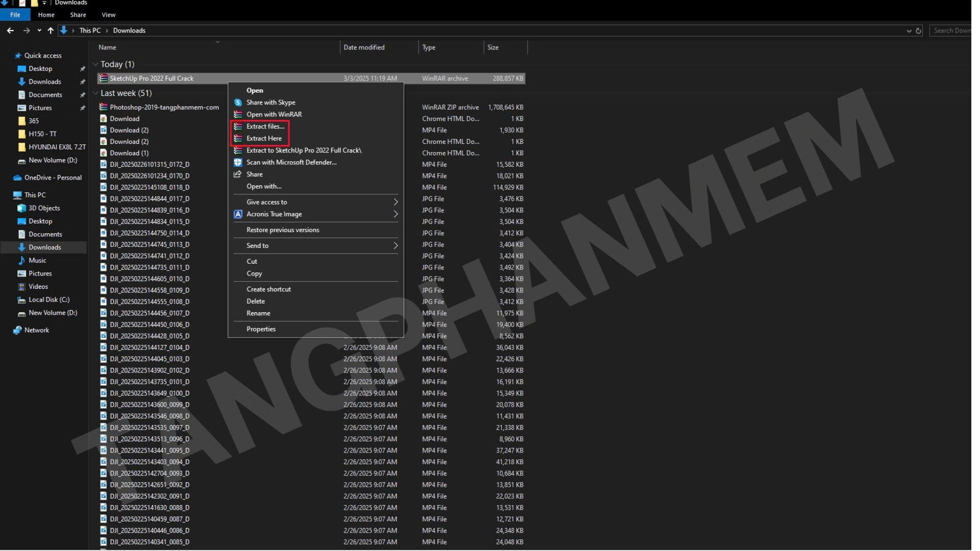Click the Microsoft Defender shield icon
980x551 pixels.
coord(238,162)
